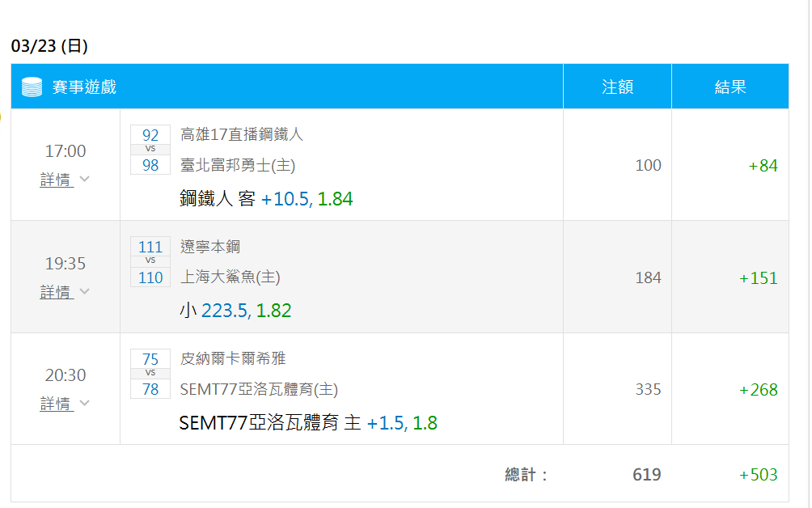The width and height of the screenshot is (812, 508).
Task: Expand chevron next to 19:35 詳情
Action: pyautogui.click(x=85, y=291)
